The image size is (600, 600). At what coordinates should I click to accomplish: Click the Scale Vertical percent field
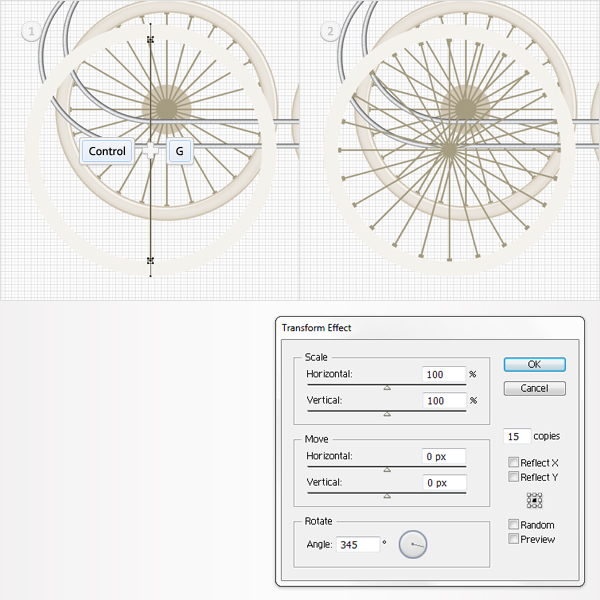[444, 401]
